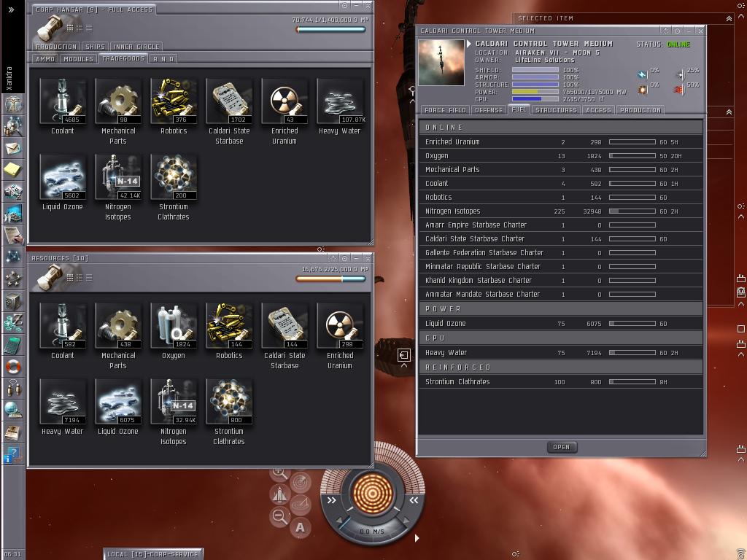The height and width of the screenshot is (560, 747).
Task: Open the Inner Circle division tab
Action: pos(136,47)
